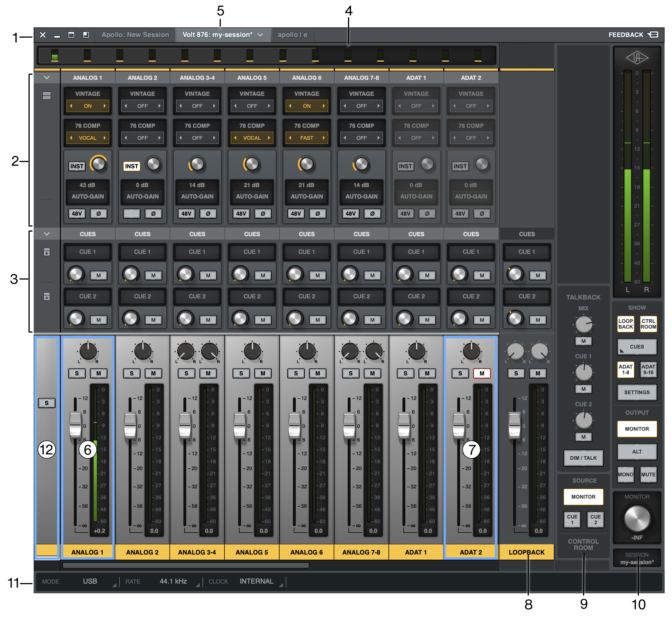Show the ADAT 9-16 channels
The height and width of the screenshot is (619, 672).
click(x=648, y=369)
